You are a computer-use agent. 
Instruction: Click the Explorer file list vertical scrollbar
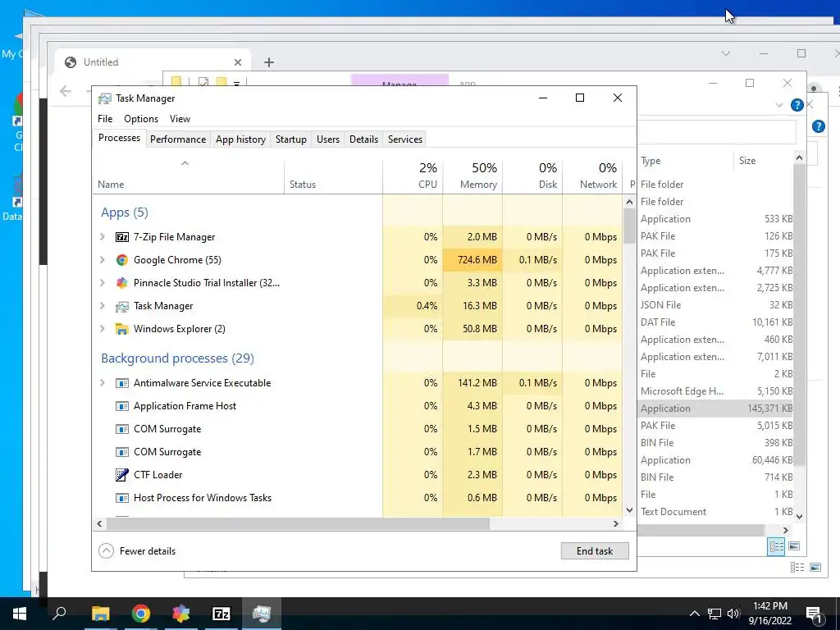coord(799,315)
